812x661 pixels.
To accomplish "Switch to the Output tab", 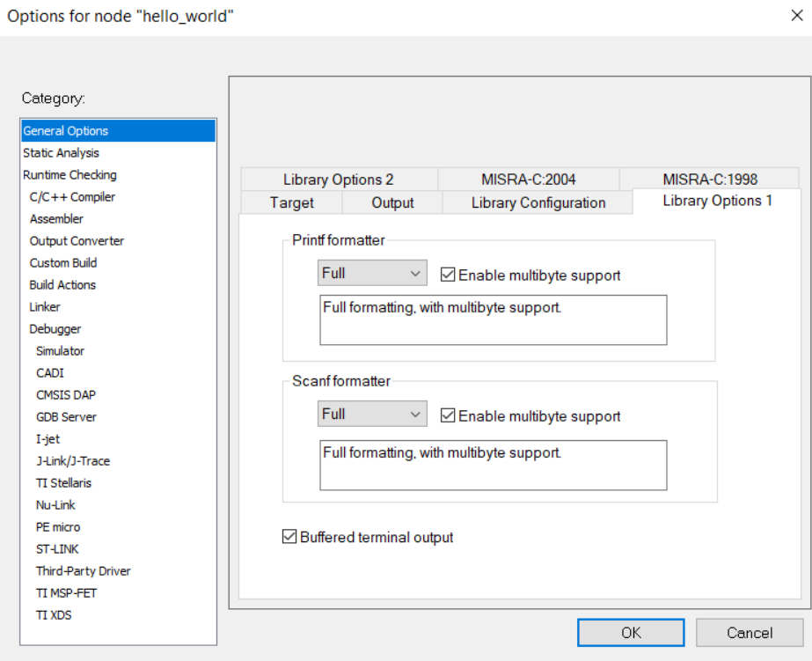I will pos(392,202).
